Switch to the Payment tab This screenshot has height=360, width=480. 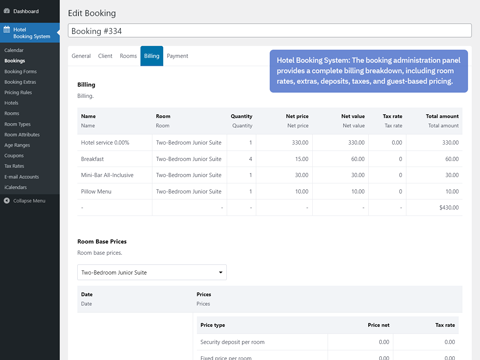tap(177, 56)
